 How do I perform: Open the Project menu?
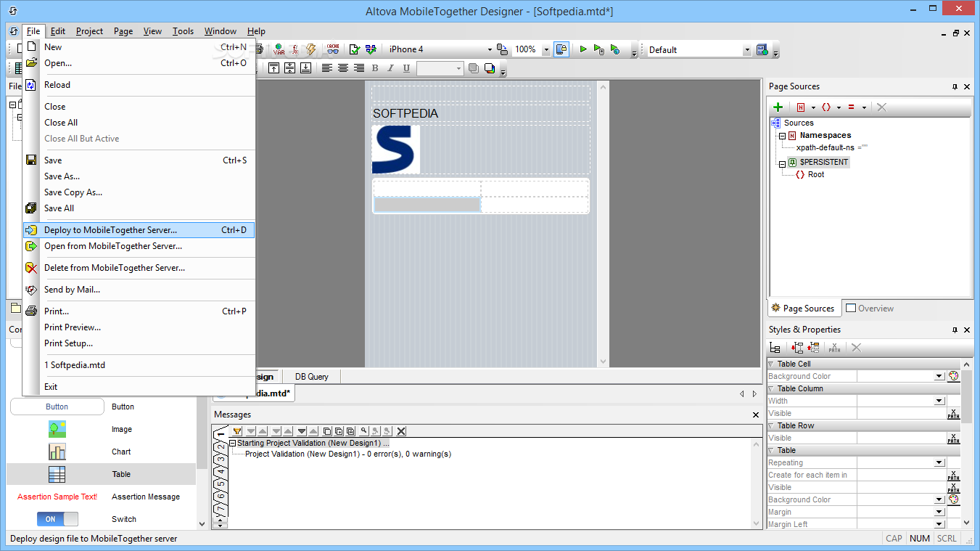pyautogui.click(x=89, y=31)
